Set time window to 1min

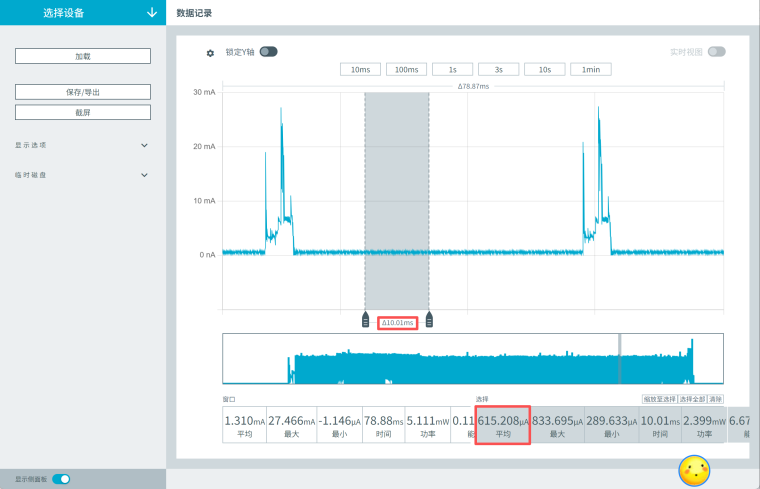tap(590, 69)
